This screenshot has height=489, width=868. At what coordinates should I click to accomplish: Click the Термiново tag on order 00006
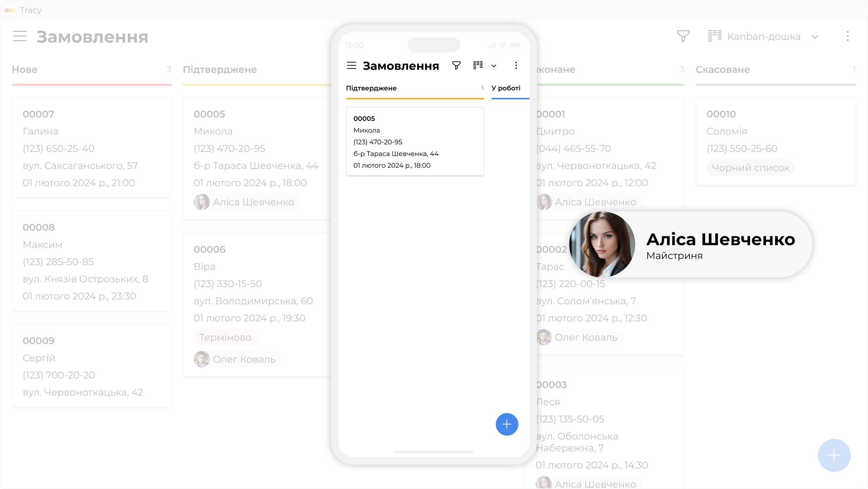coord(225,337)
